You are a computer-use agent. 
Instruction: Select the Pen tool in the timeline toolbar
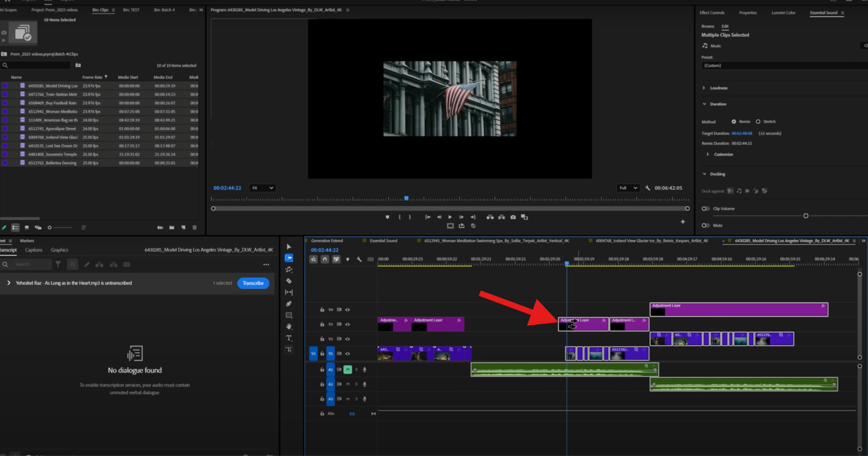point(289,304)
